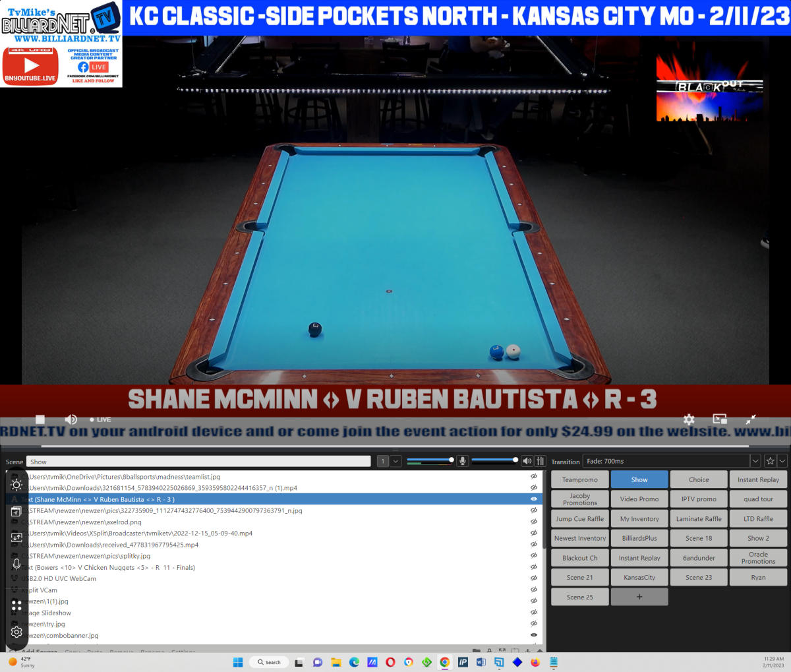The width and height of the screenshot is (791, 672).
Task: Hide the Shane McMinn text source
Action: [x=534, y=499]
